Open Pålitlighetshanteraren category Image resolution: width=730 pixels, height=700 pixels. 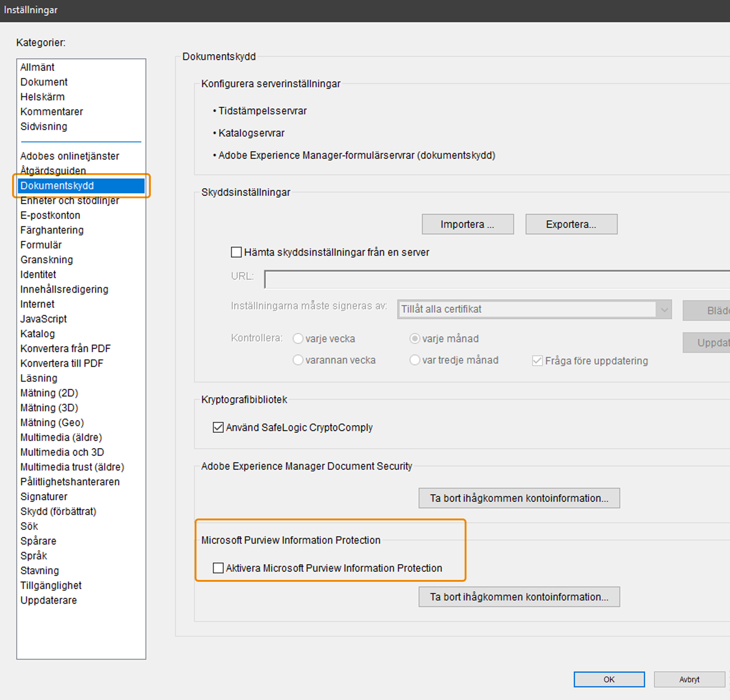click(70, 482)
